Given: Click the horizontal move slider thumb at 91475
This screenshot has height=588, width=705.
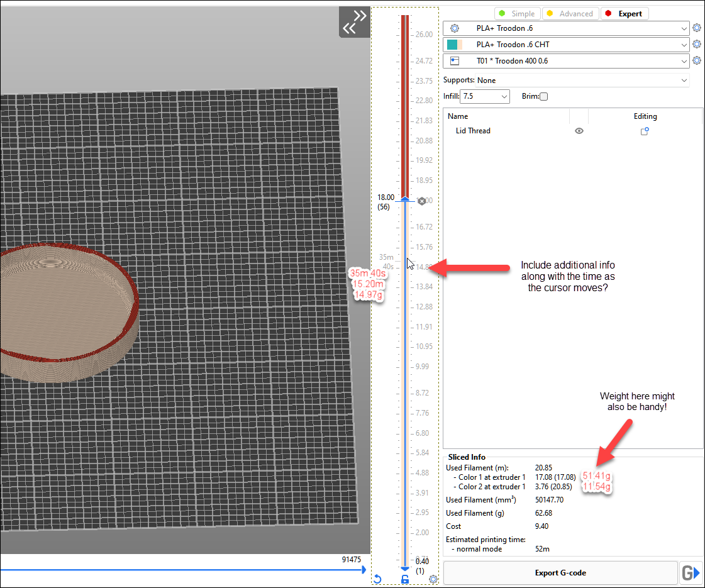Looking at the screenshot, I should pos(364,570).
